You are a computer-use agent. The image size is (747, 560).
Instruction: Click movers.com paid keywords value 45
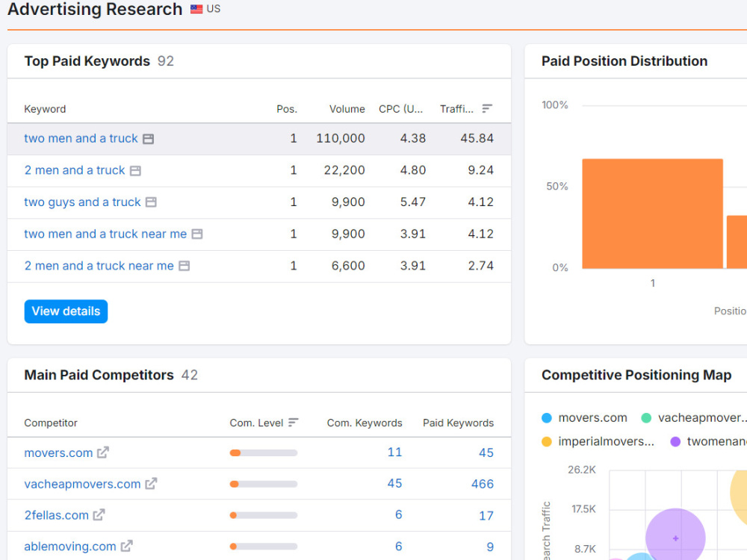486,453
